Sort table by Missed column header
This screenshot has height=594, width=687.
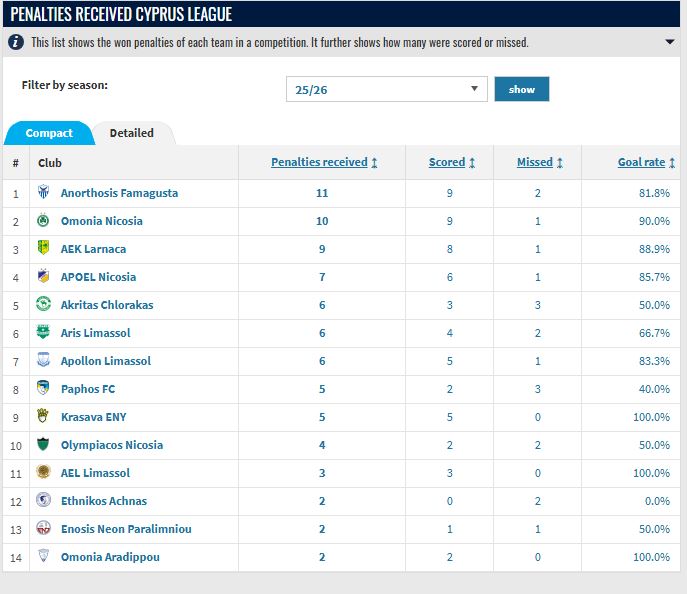point(540,162)
